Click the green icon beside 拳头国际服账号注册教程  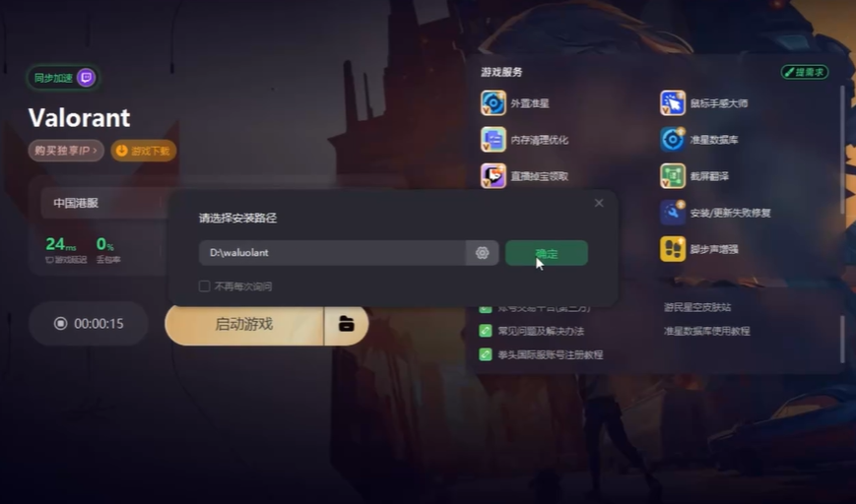tap(486, 354)
